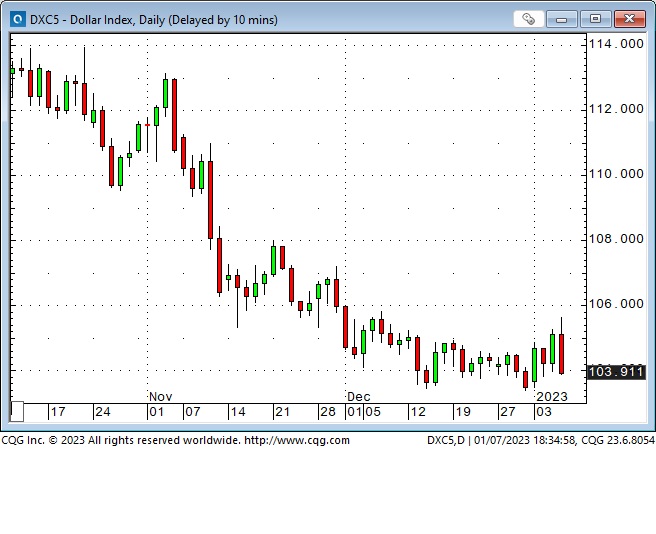Click the tall red candle after Nov 01
The height and width of the screenshot is (534, 656).
(x=174, y=115)
